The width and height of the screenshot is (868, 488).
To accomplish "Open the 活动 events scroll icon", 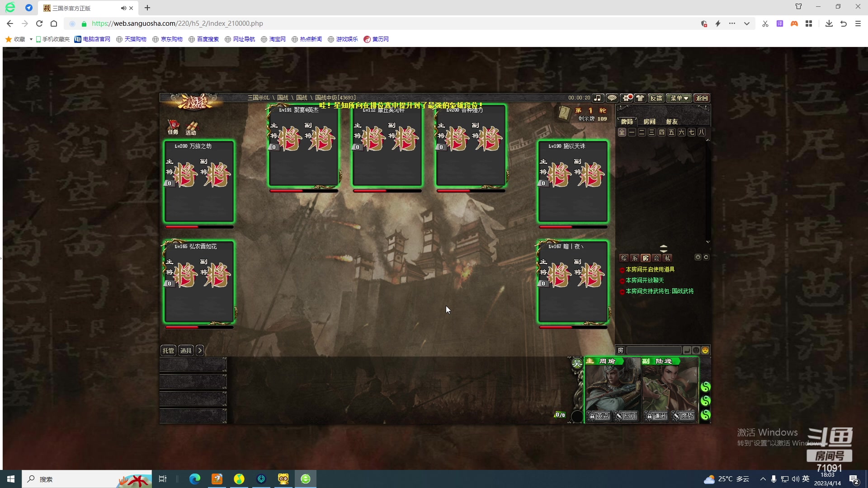I will point(191,128).
